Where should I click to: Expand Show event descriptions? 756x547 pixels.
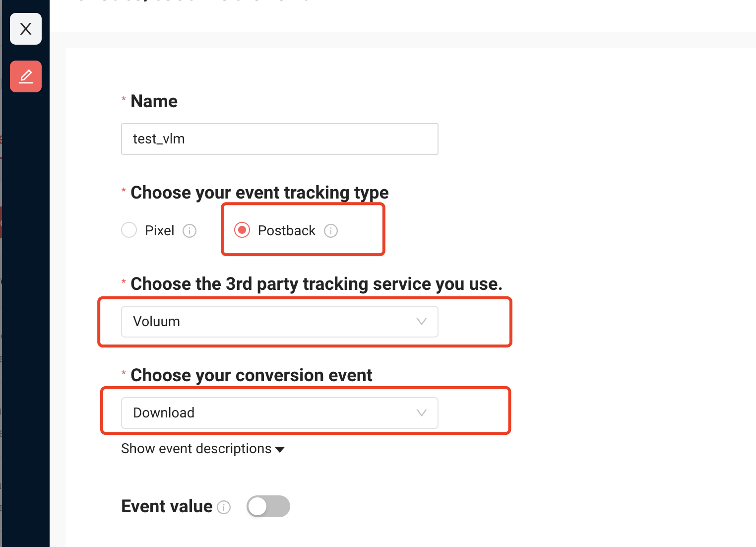click(203, 449)
